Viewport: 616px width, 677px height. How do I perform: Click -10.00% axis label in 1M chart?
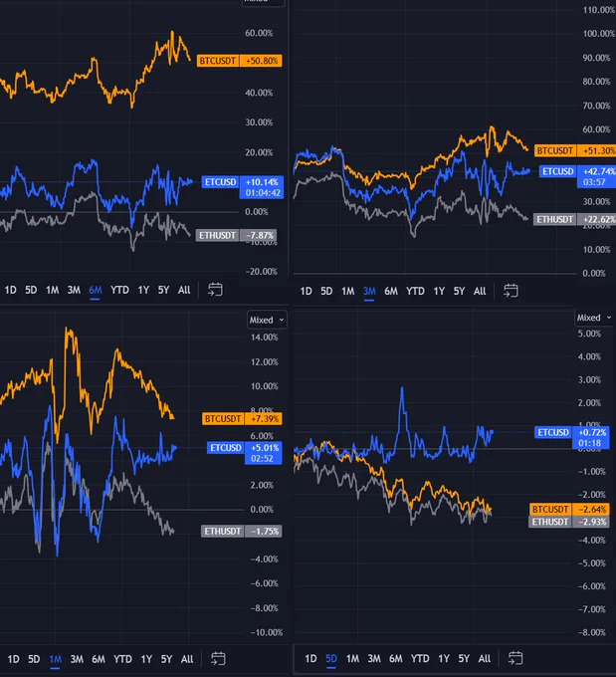[x=267, y=632]
